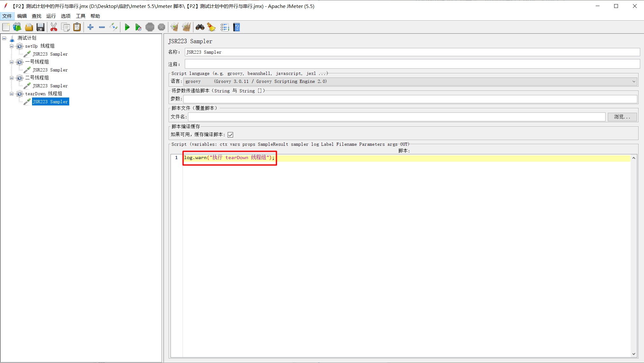Open the script language dropdown
This screenshot has width=644, height=363.
[x=410, y=82]
